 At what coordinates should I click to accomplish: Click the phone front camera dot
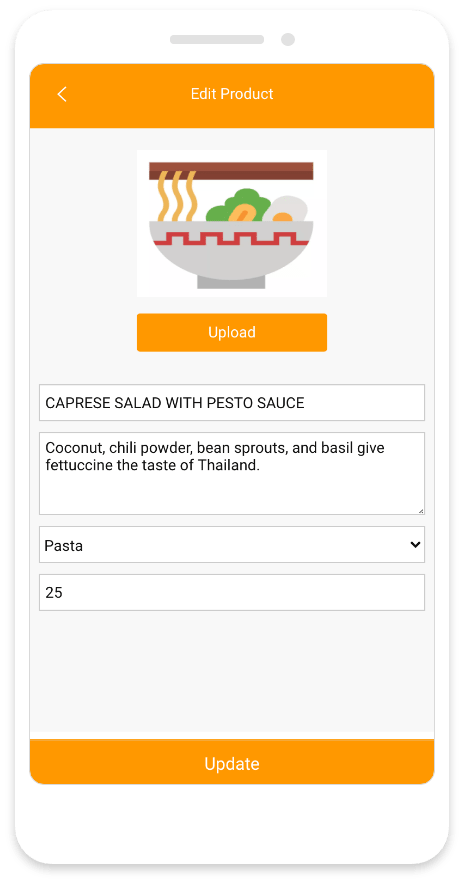coord(288,39)
